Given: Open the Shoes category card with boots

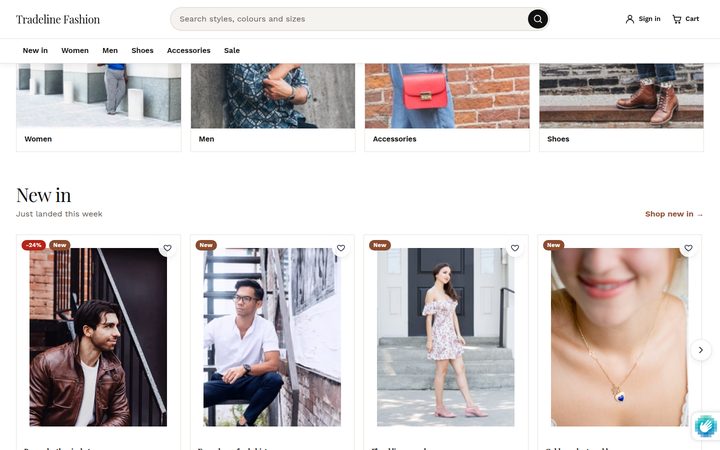Looking at the screenshot, I should pos(621,107).
